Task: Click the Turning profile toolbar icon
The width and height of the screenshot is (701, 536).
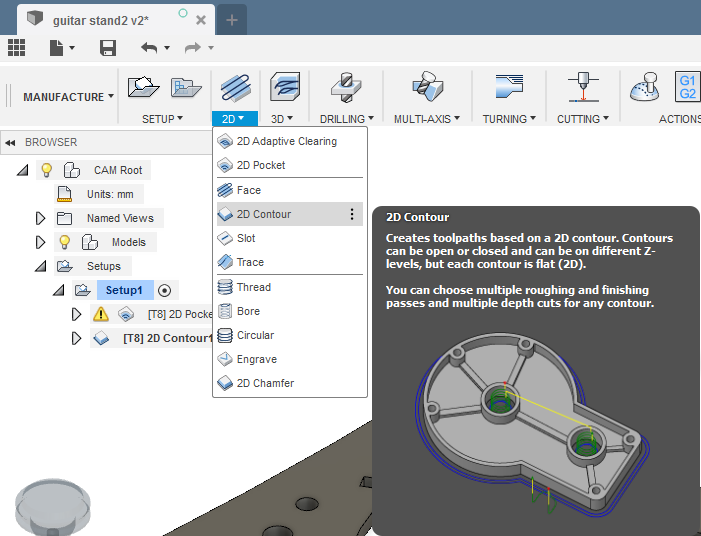Action: click(509, 86)
